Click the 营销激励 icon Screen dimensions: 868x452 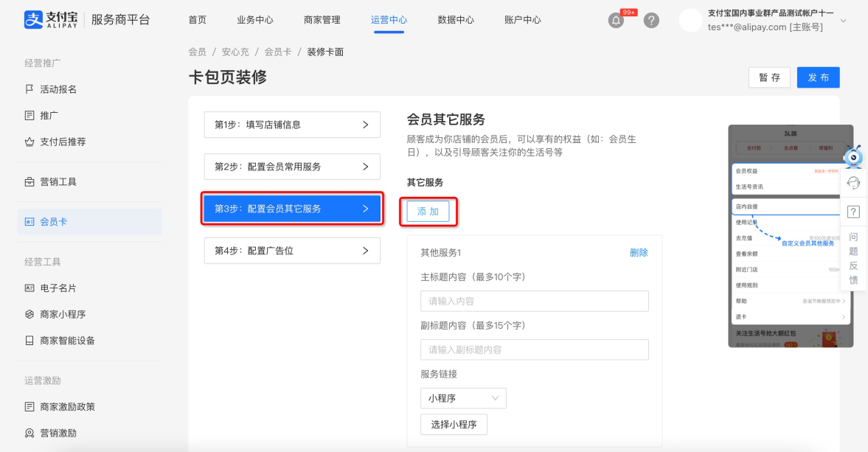[x=29, y=433]
